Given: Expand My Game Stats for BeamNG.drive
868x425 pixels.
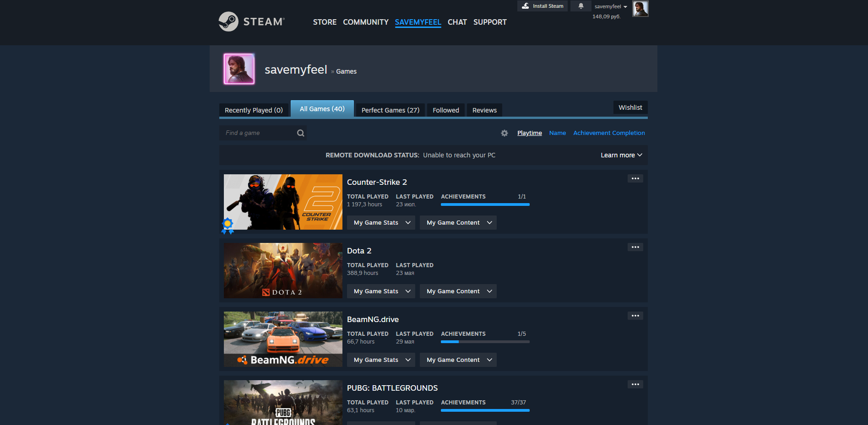Looking at the screenshot, I should pyautogui.click(x=381, y=360).
